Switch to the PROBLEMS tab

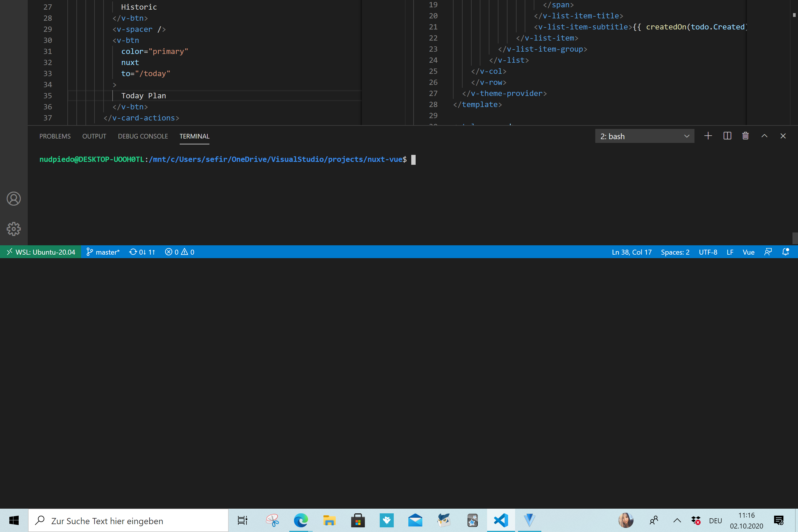click(x=55, y=136)
